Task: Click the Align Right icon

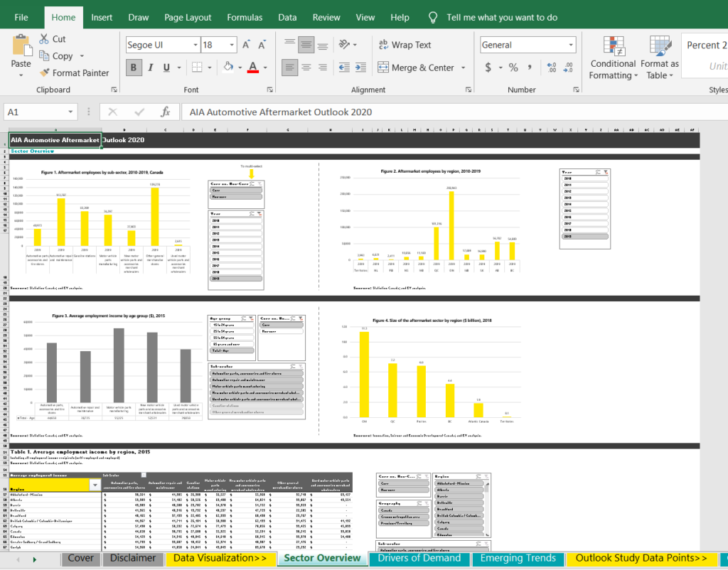Action: coord(323,68)
